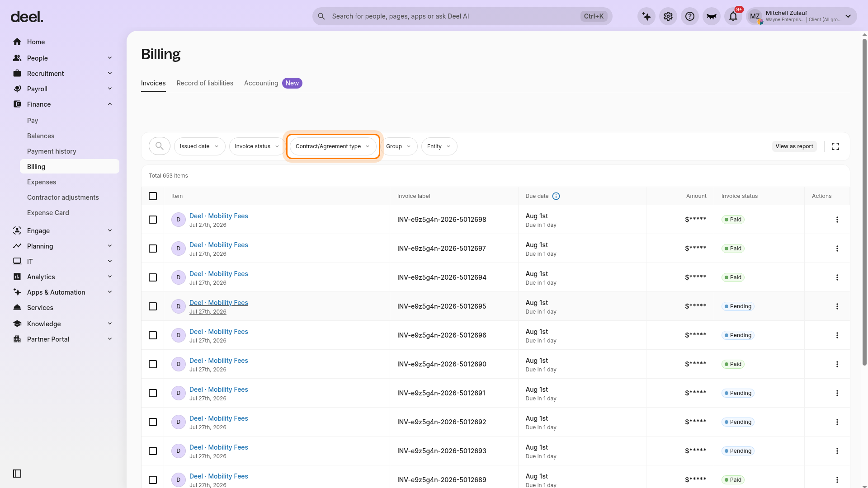Open the Invoice status filter dropdown
This screenshot has height=488, width=868.
pos(257,146)
